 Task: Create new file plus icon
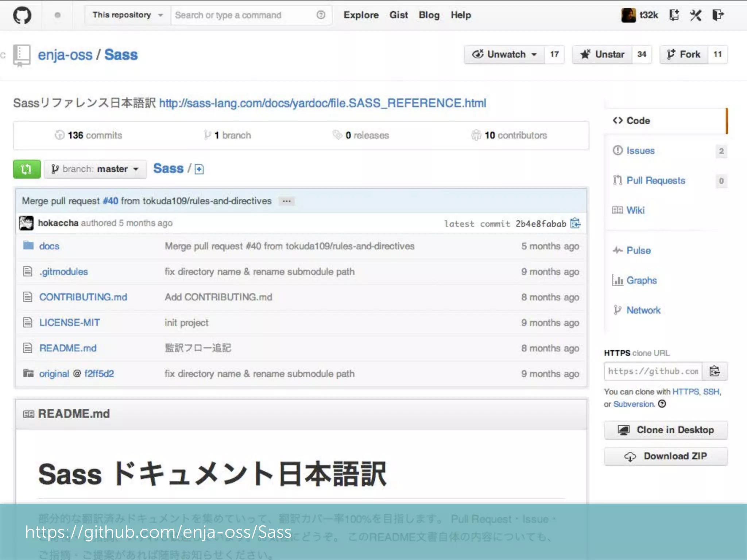point(199,169)
